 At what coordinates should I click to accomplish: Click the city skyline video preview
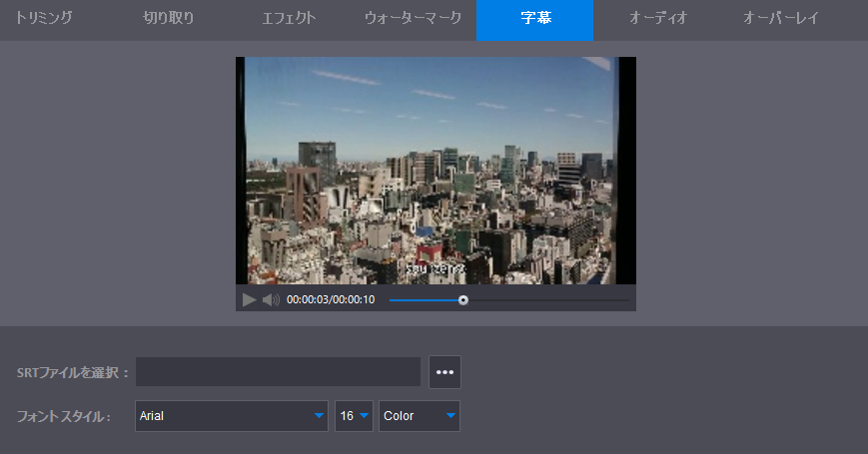tap(435, 170)
